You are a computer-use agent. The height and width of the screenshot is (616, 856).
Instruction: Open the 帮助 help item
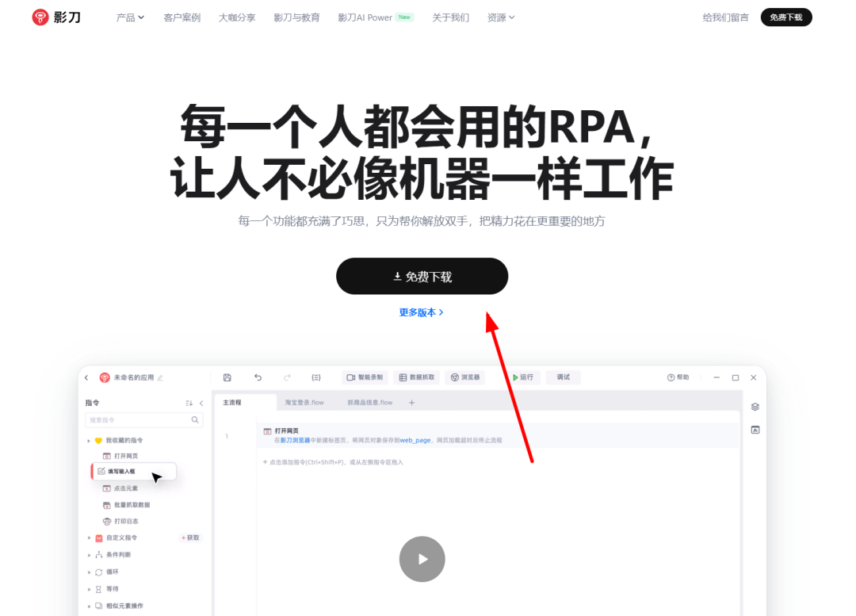tap(678, 377)
